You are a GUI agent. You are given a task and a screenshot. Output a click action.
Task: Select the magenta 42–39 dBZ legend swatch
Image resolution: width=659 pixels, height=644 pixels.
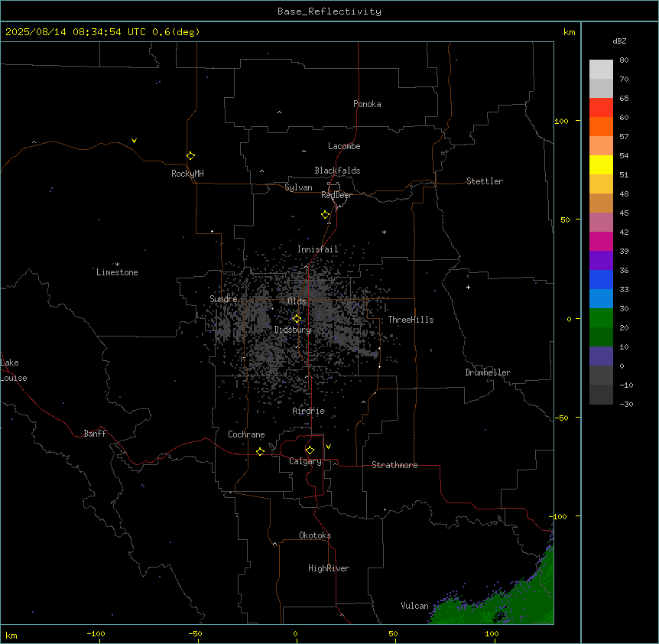(x=601, y=241)
